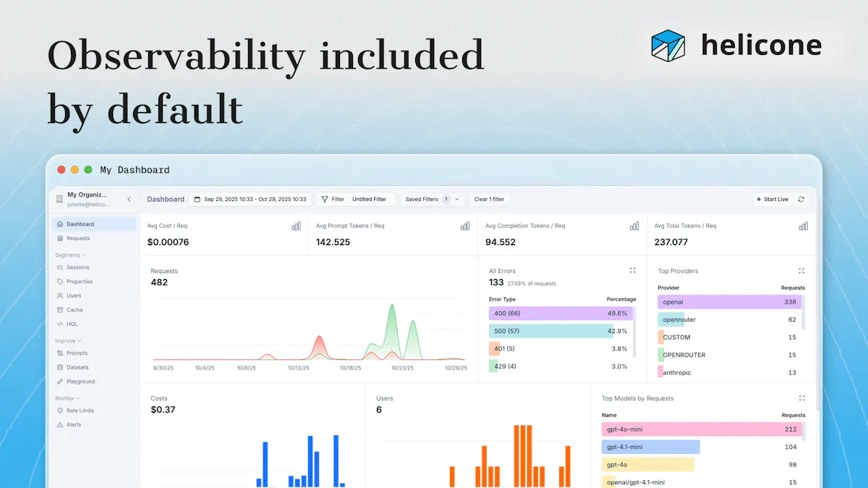Click the Requests count 482
Viewport: 868px width, 488px height.
point(159,283)
